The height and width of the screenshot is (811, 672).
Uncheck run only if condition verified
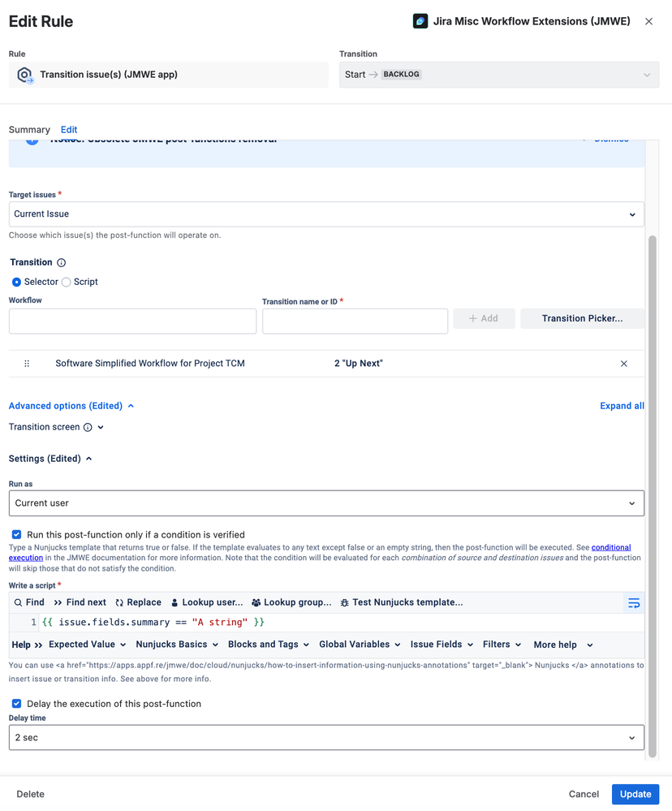click(x=16, y=535)
